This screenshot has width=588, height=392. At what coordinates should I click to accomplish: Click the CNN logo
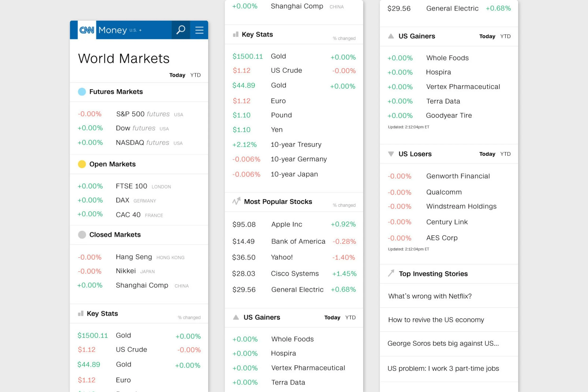coord(87,30)
